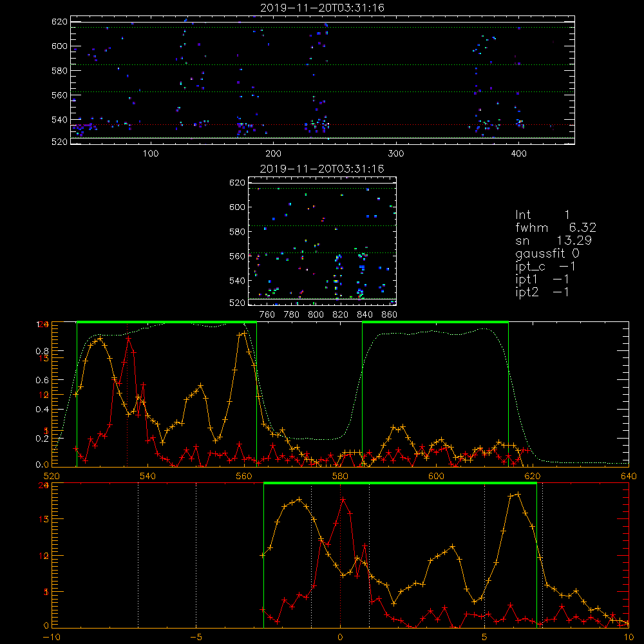Click x-axis label 860 in middle plot

tap(390, 315)
